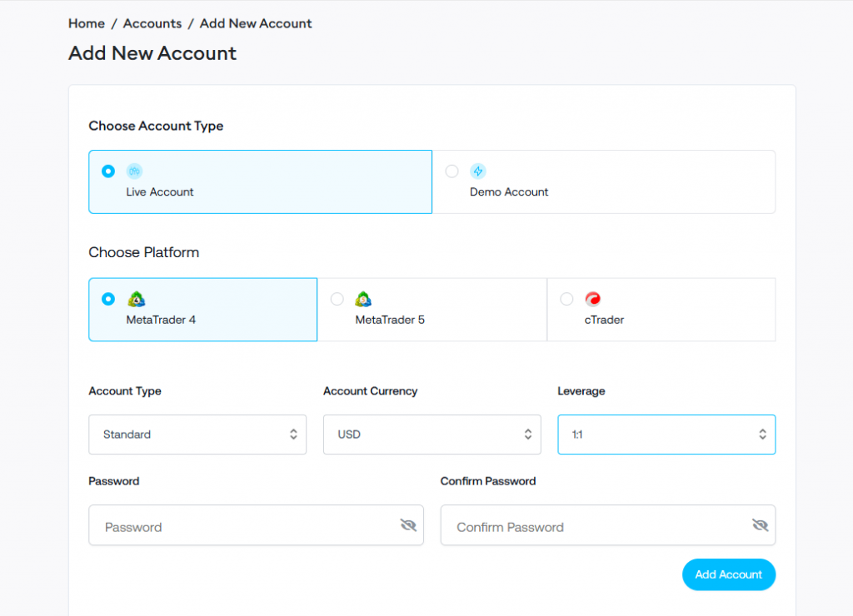This screenshot has height=616, width=853.
Task: Focus the Password input field
Action: point(257,525)
